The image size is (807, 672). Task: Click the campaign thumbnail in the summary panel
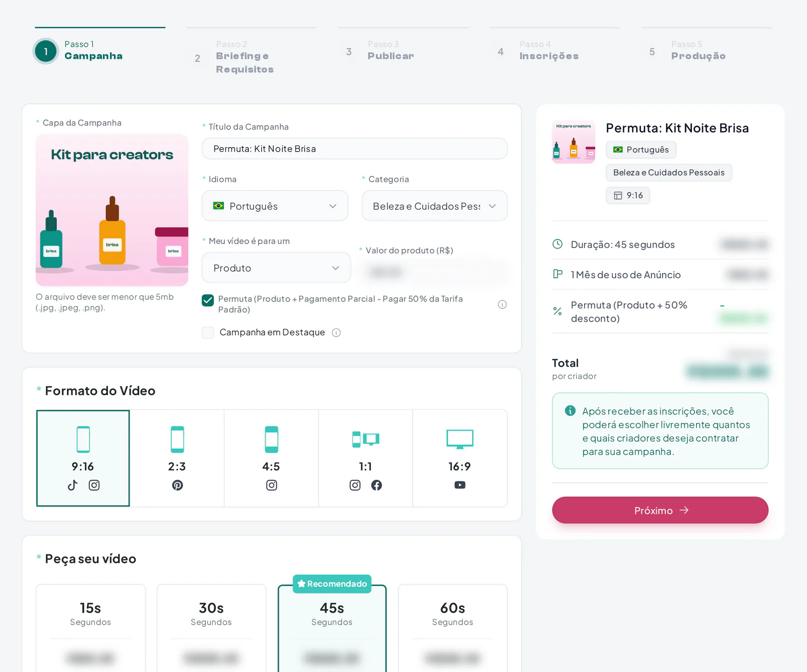coord(574,142)
